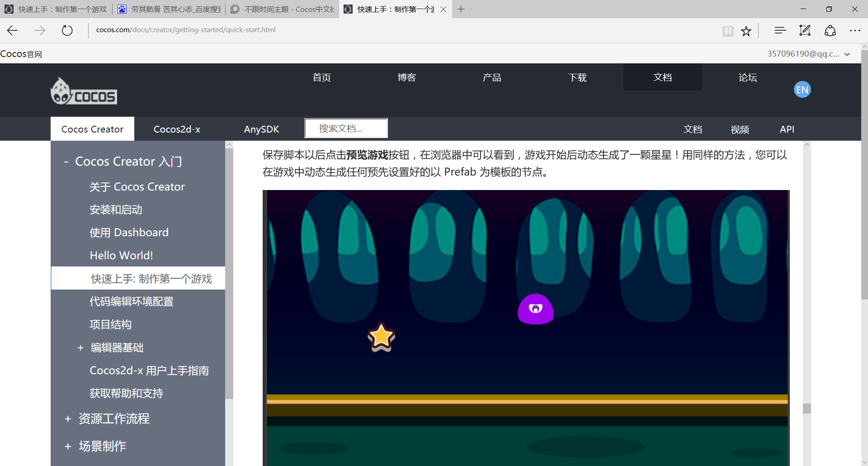868x466 pixels.
Task: Switch to the first 快速上手 tab
Action: point(56,9)
